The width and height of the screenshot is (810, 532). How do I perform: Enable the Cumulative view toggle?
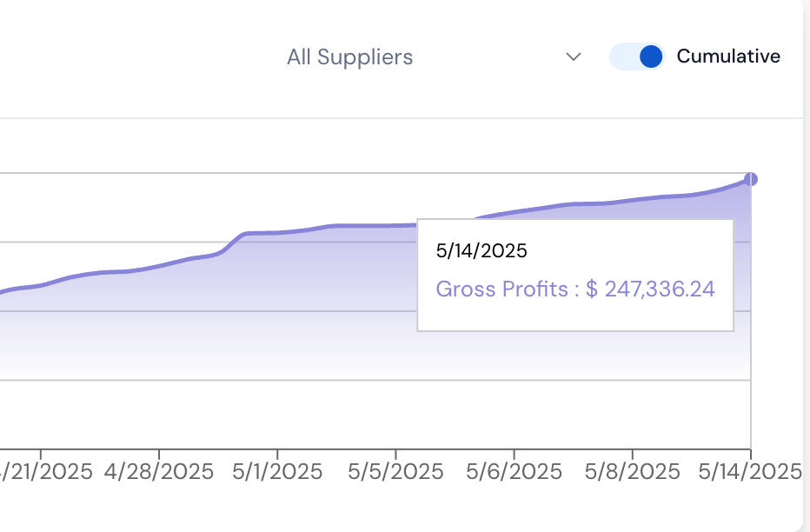[636, 57]
